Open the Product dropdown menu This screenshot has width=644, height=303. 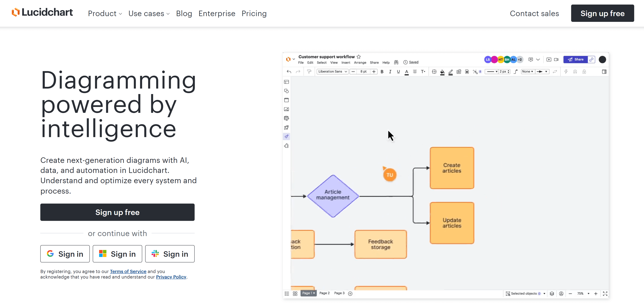tap(105, 13)
